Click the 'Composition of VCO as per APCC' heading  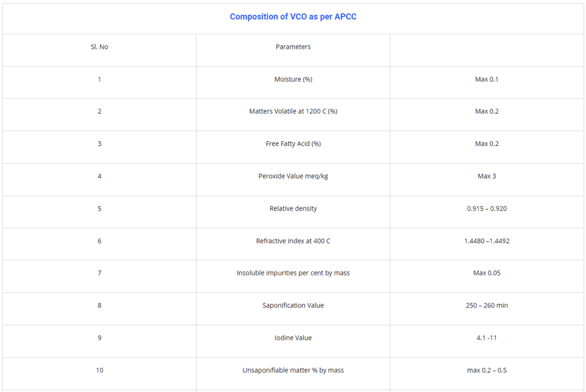tap(293, 17)
